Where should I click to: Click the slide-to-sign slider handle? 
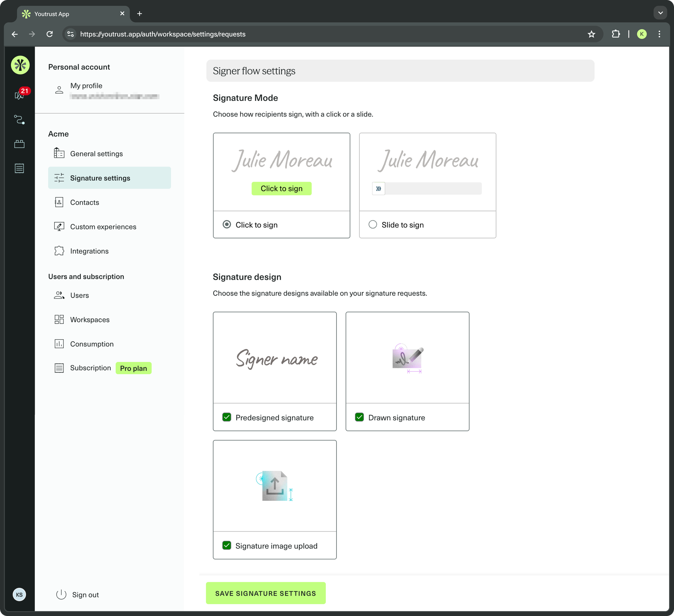[x=378, y=189]
